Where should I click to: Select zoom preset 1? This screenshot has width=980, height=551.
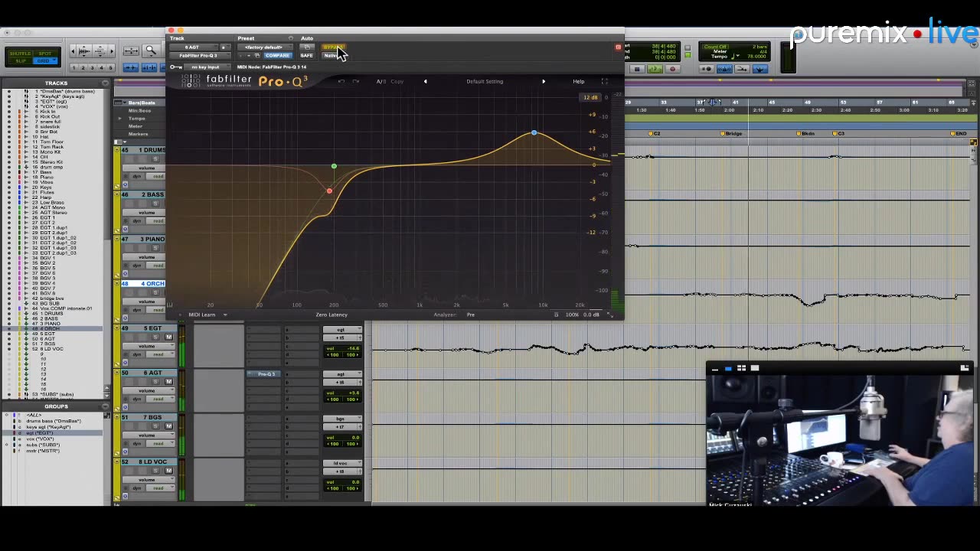tap(73, 67)
